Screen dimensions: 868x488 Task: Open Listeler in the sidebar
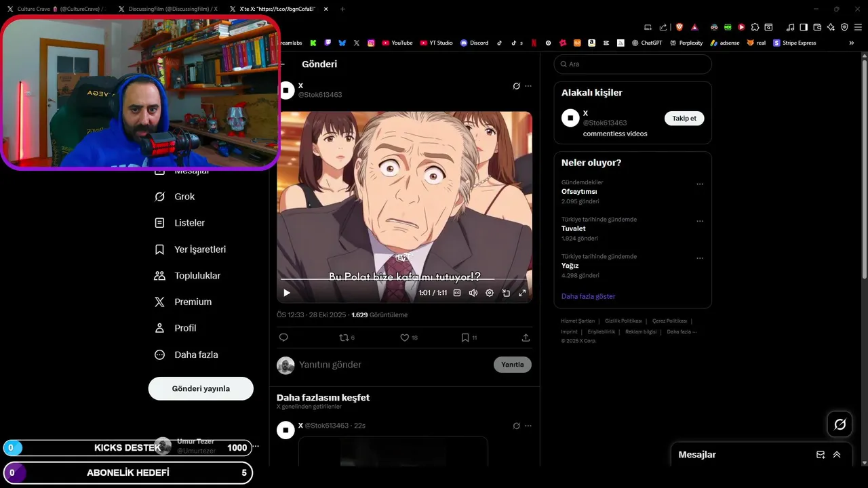coord(179,223)
